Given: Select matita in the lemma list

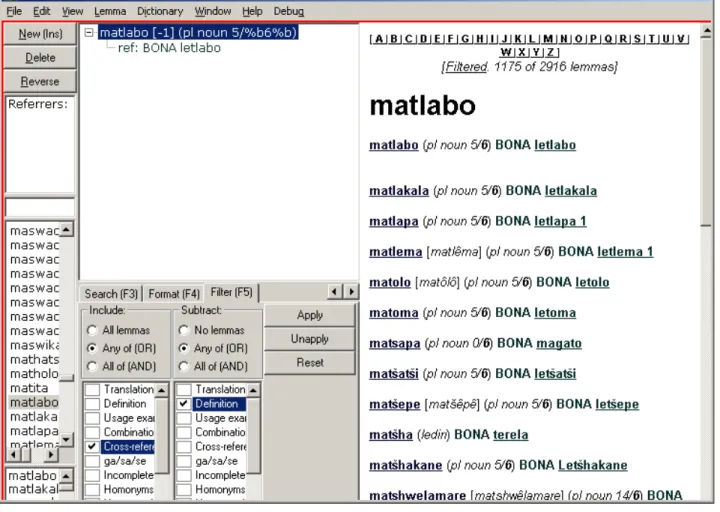Looking at the screenshot, I should 29,388.
